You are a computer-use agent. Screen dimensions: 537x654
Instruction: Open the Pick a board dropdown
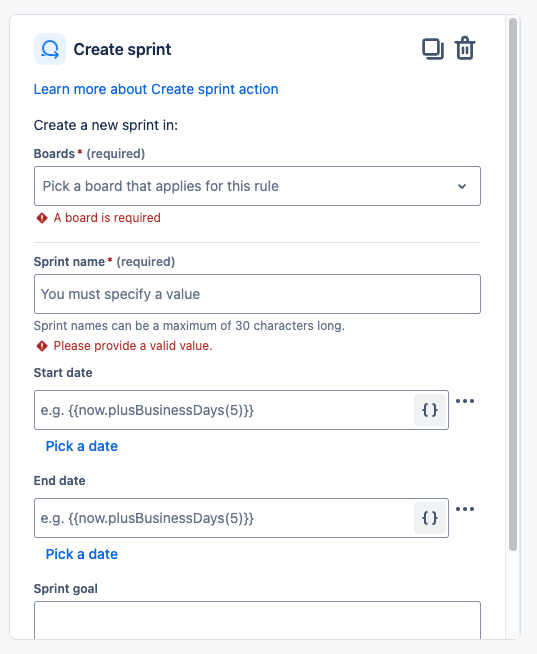point(257,186)
